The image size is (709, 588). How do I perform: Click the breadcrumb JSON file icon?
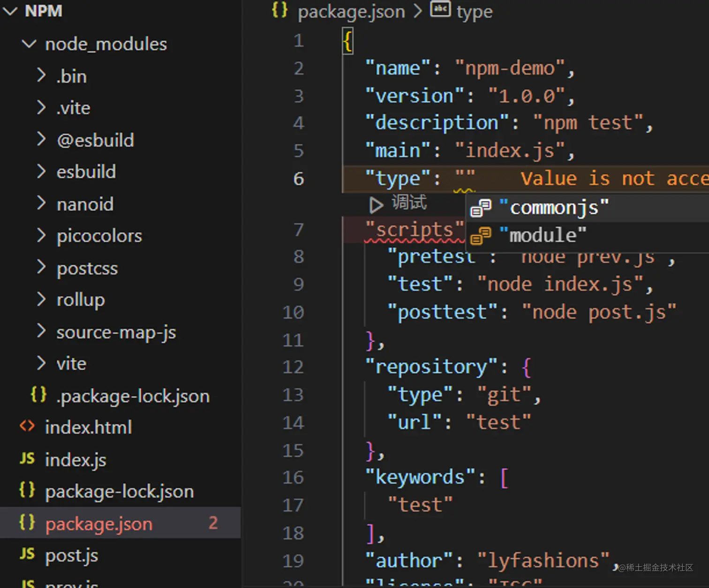click(279, 10)
